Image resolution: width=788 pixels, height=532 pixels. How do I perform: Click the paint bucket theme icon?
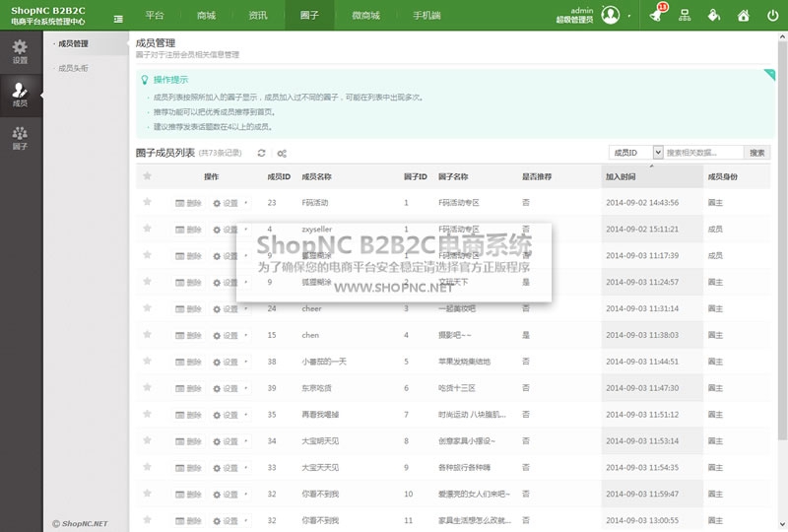tap(713, 15)
